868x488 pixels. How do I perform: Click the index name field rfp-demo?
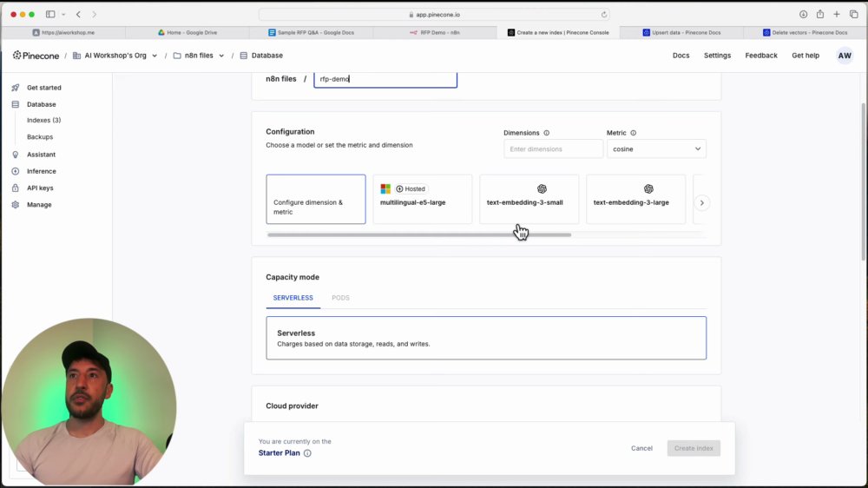coord(385,79)
